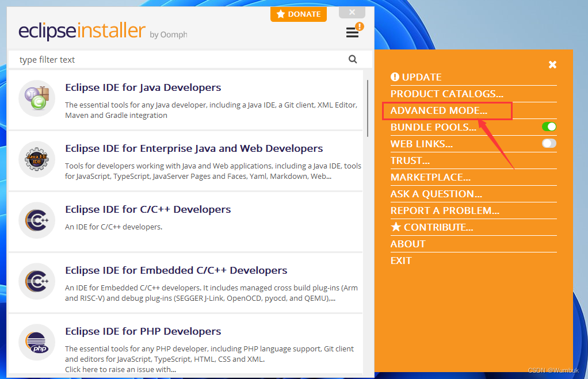Choose Contribute from the menu
The height and width of the screenshot is (379, 588).
tap(438, 227)
